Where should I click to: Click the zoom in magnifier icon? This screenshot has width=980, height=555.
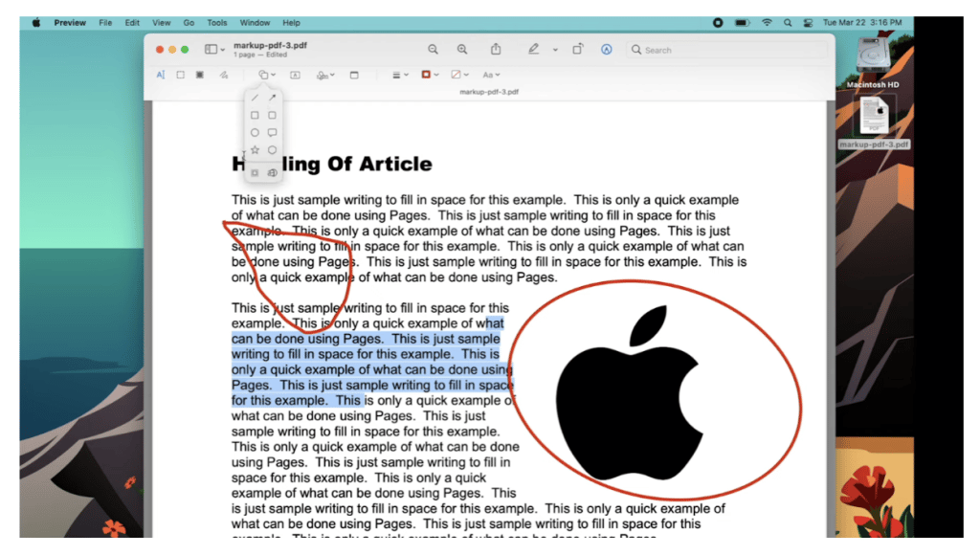pyautogui.click(x=462, y=49)
